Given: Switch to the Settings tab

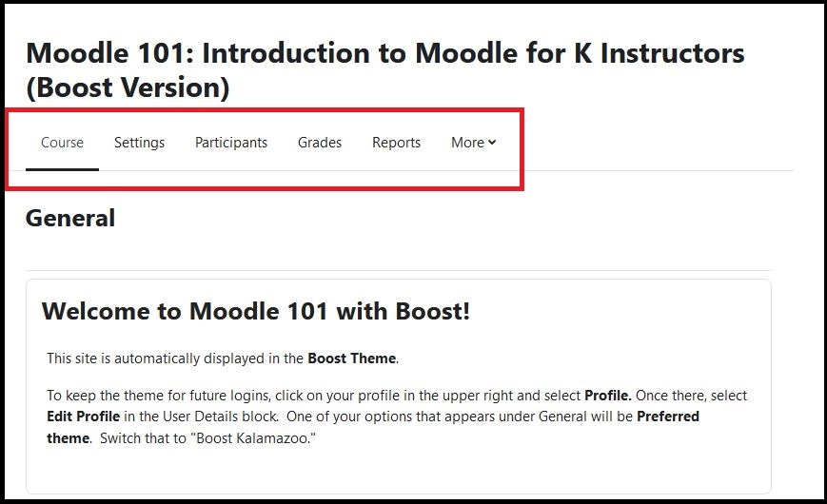Looking at the screenshot, I should point(139,143).
